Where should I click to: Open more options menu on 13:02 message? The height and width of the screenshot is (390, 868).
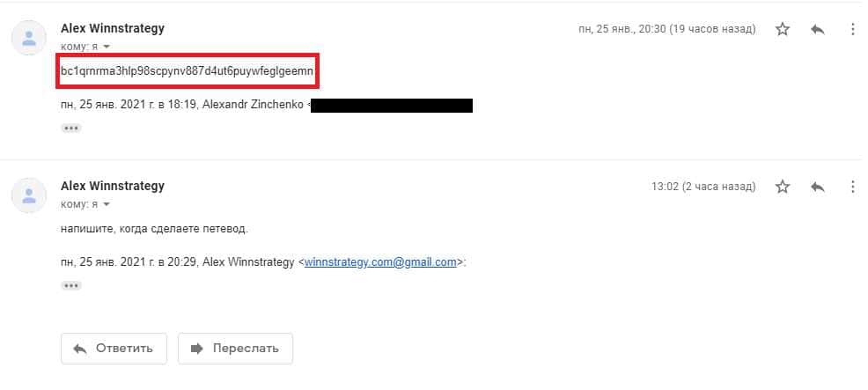(x=852, y=187)
